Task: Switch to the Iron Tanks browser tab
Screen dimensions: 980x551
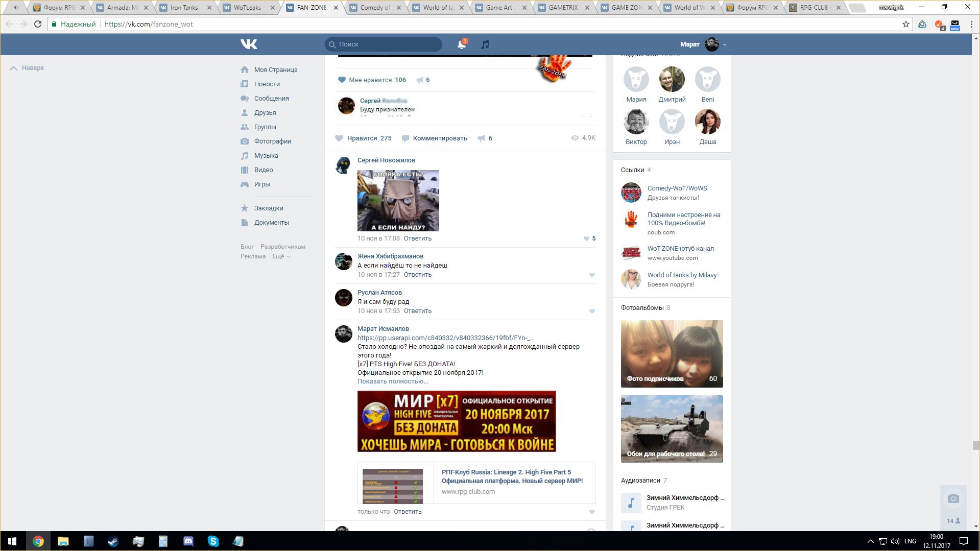Action: [x=184, y=8]
